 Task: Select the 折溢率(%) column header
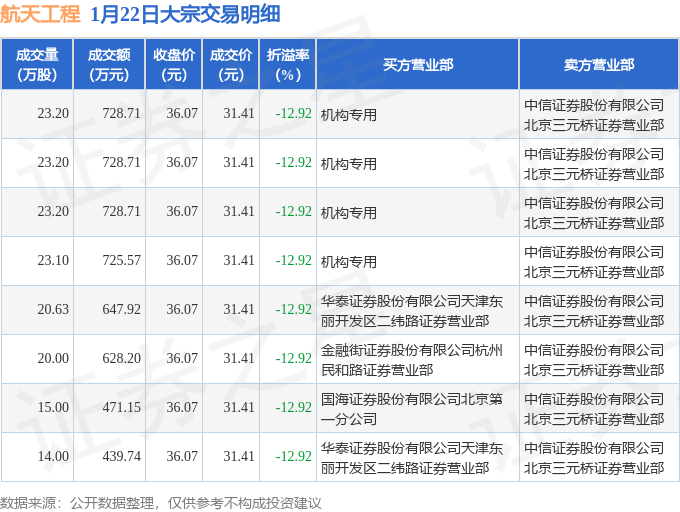pyautogui.click(x=288, y=65)
